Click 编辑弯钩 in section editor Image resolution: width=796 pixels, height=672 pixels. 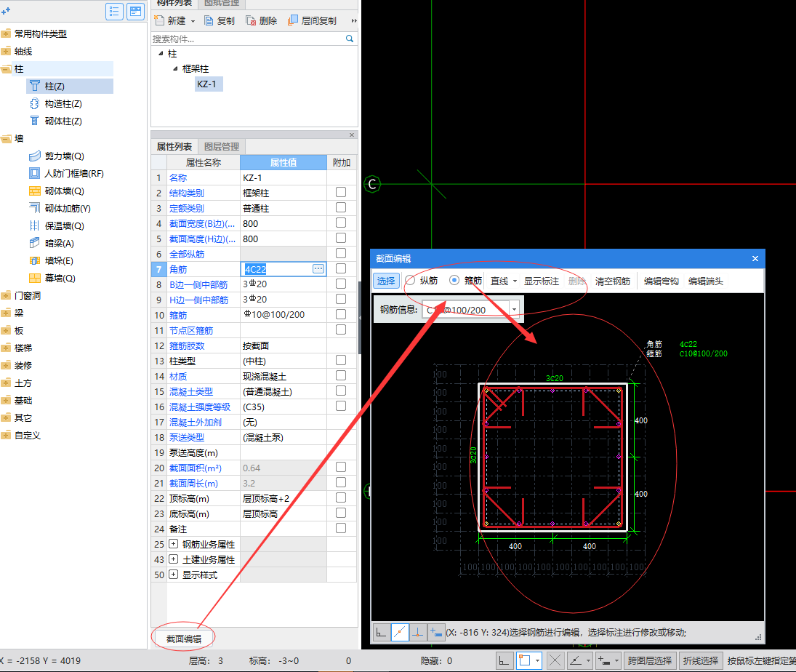(661, 281)
